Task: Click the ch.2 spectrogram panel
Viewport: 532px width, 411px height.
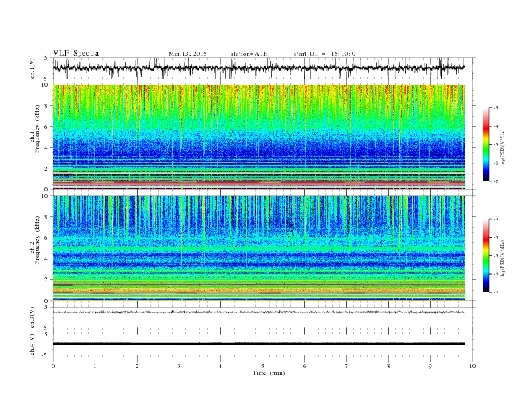Action: click(259, 248)
